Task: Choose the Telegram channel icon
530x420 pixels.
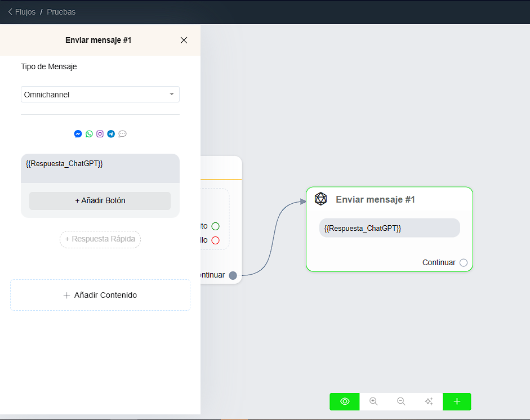Action: (x=111, y=134)
